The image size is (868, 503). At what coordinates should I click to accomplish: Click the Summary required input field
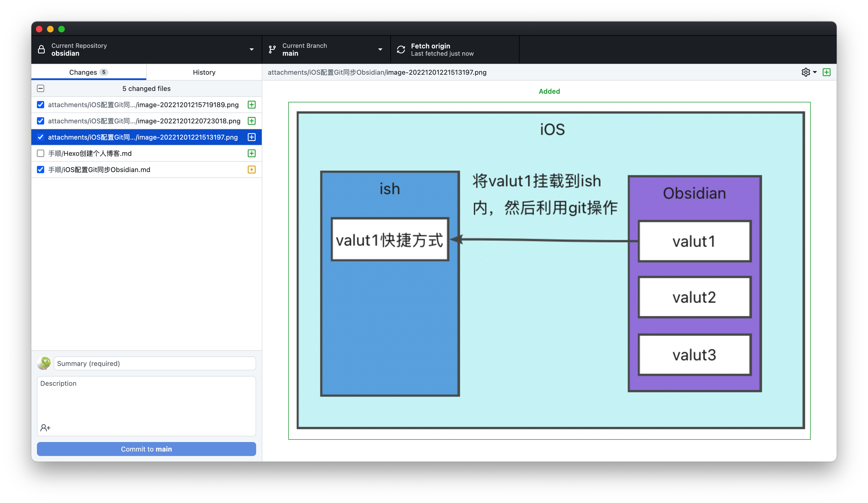(154, 363)
